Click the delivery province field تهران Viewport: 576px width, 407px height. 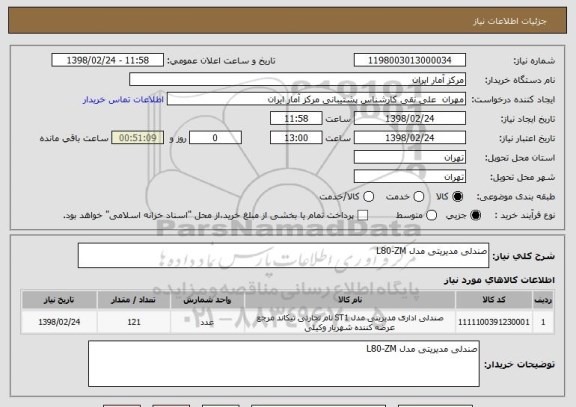click(410, 158)
